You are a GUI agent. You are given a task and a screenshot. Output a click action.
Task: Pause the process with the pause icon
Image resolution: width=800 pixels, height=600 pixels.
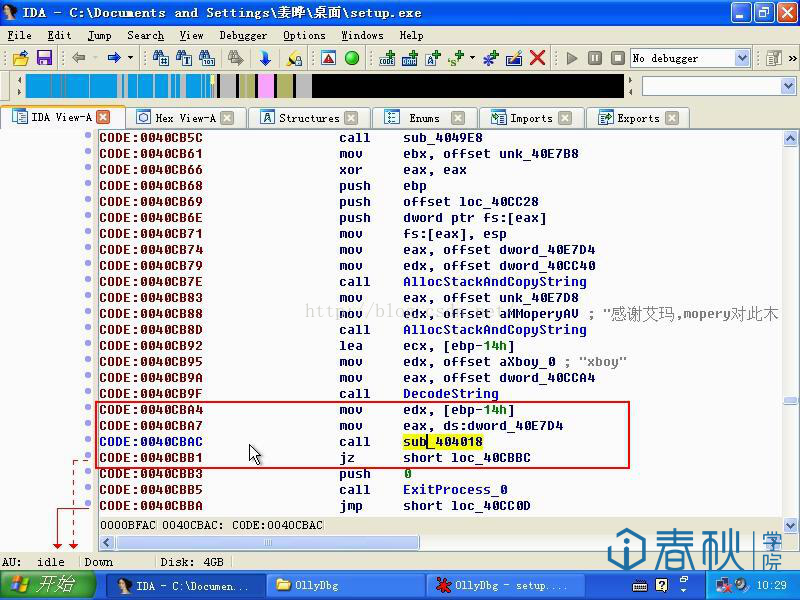click(595, 58)
